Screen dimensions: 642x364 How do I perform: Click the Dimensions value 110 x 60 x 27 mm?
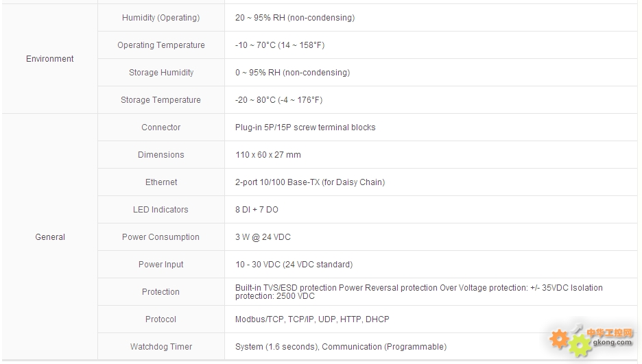tap(267, 155)
